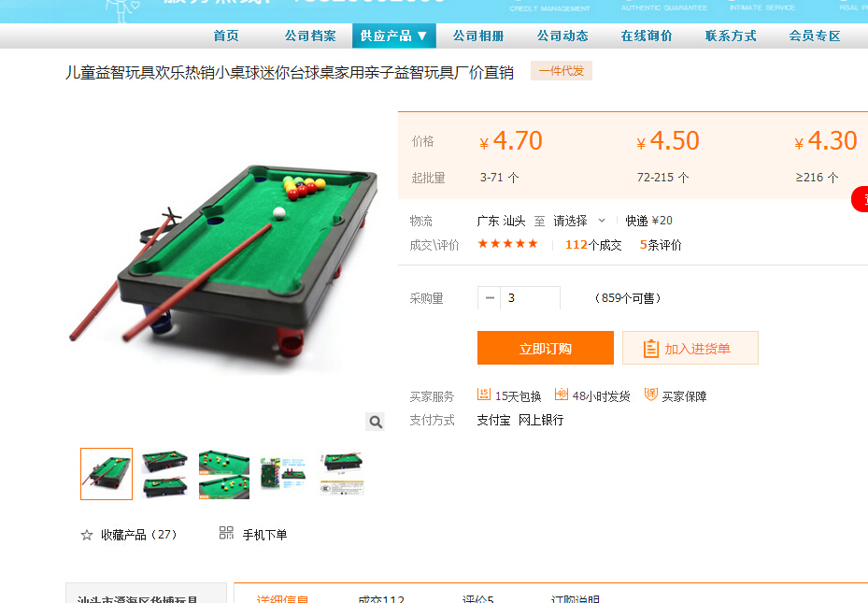Open the 5条评价 reviews link
The height and width of the screenshot is (603, 868).
click(661, 245)
